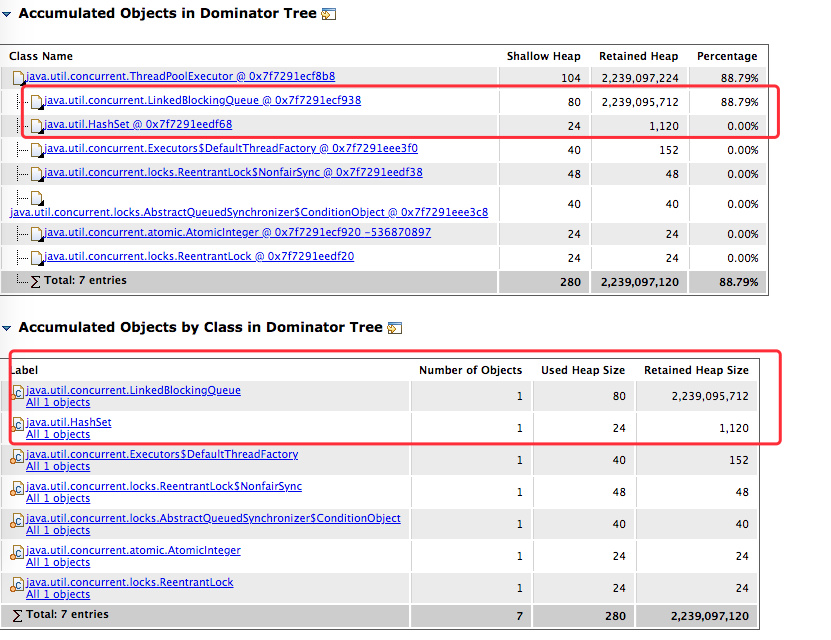Click the Retained Heap column header
The width and height of the screenshot is (831, 640).
(x=638, y=56)
